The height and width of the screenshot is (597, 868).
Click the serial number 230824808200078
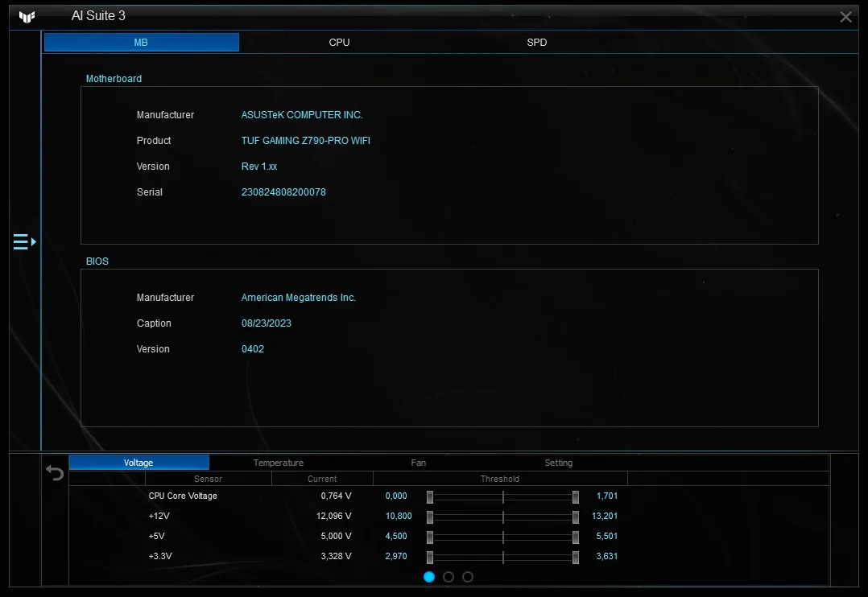(x=283, y=192)
